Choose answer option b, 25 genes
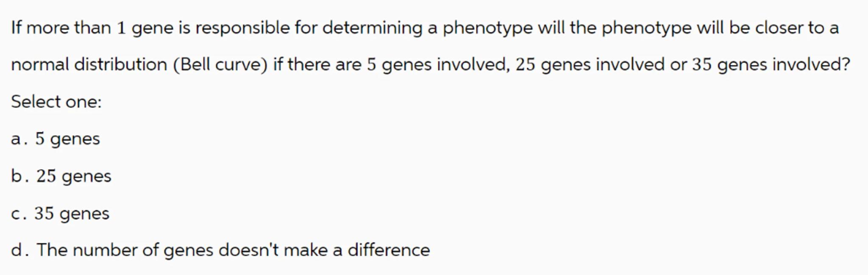 click(73, 176)
